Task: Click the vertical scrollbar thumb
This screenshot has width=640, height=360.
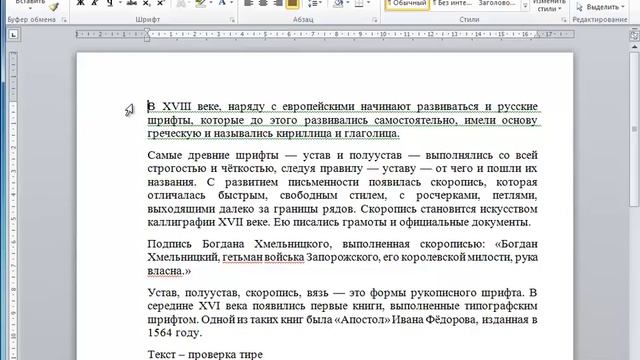Action: (x=634, y=130)
